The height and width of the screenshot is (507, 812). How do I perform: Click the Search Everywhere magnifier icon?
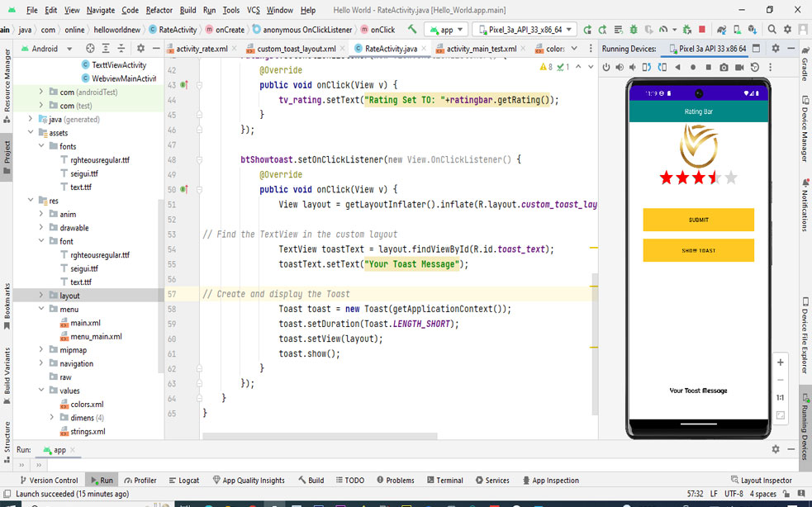pyautogui.click(x=772, y=30)
